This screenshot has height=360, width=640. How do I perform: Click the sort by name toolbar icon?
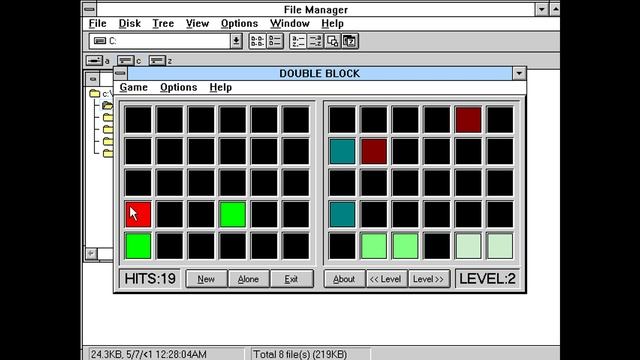(298, 41)
